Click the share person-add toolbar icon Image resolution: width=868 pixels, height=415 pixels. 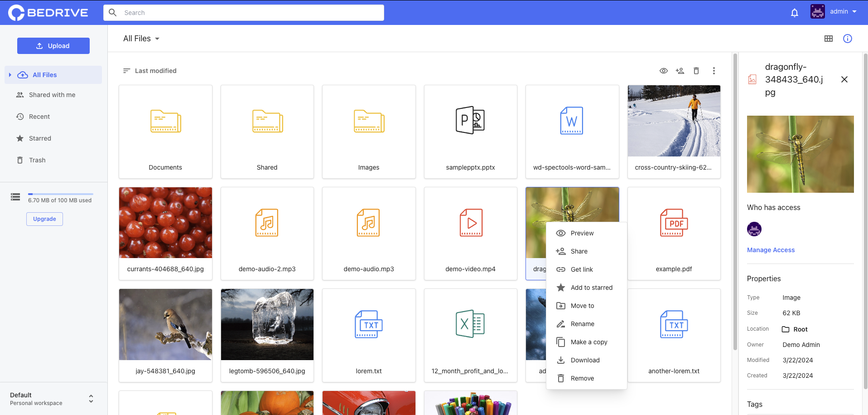680,71
